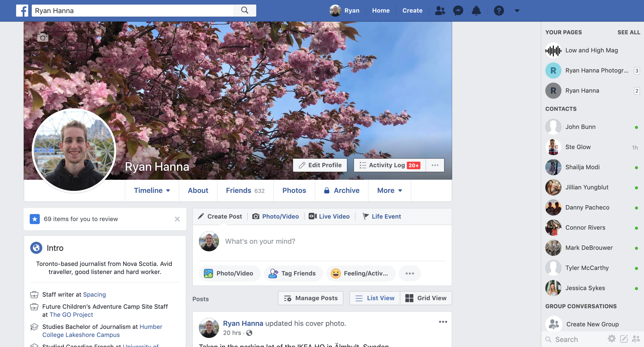Open chat with Mark DeBrouwer
Screen dimensions: 644x347
(x=592, y=248)
